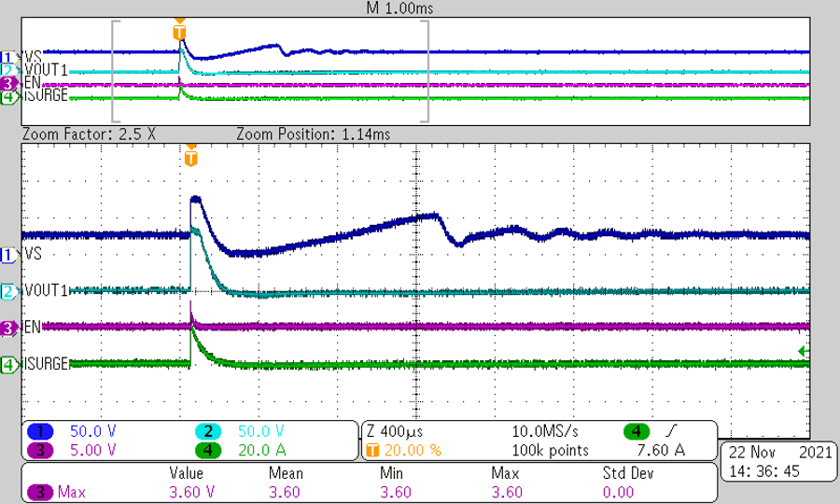Click the trigger source channel 4 badge
The width and height of the screenshot is (840, 504).
(637, 431)
